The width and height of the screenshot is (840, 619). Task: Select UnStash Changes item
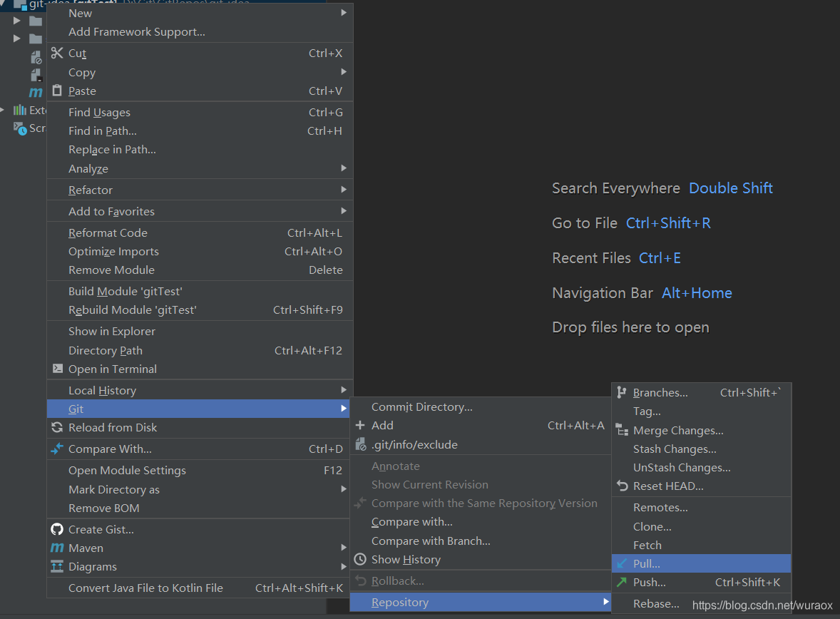701,467
